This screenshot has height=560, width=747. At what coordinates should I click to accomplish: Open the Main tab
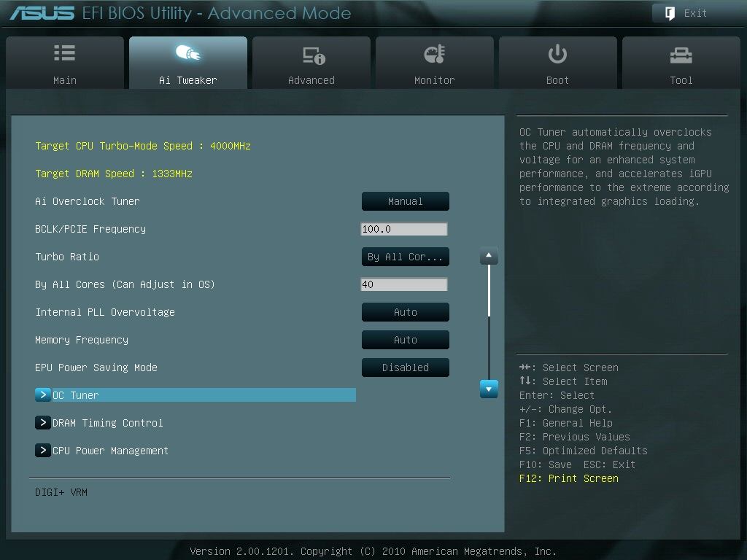point(65,63)
